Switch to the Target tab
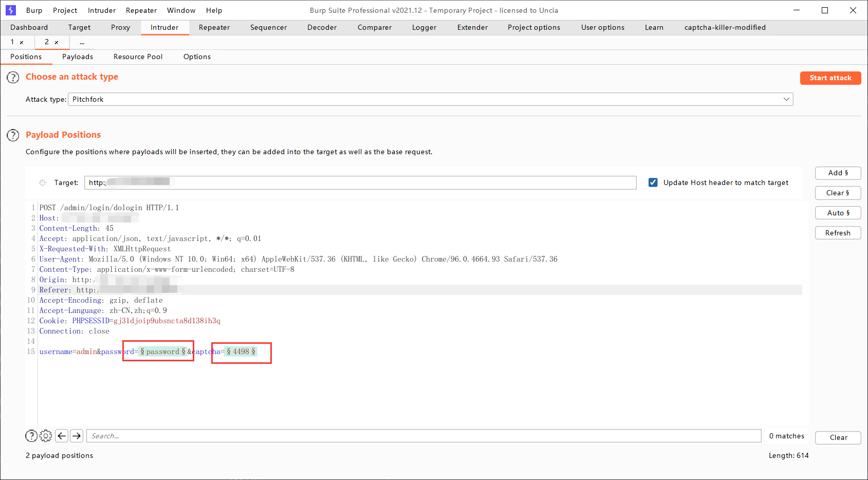The height and width of the screenshot is (480, 868). 79,27
